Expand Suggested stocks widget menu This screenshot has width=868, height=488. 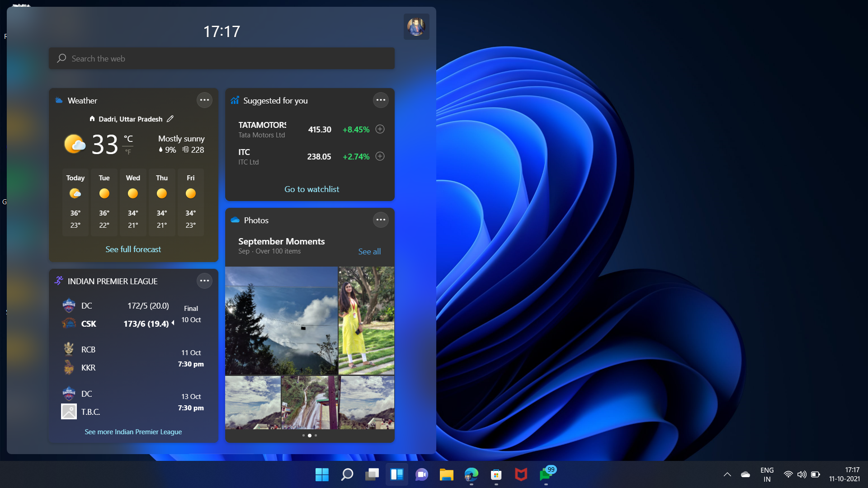(381, 100)
